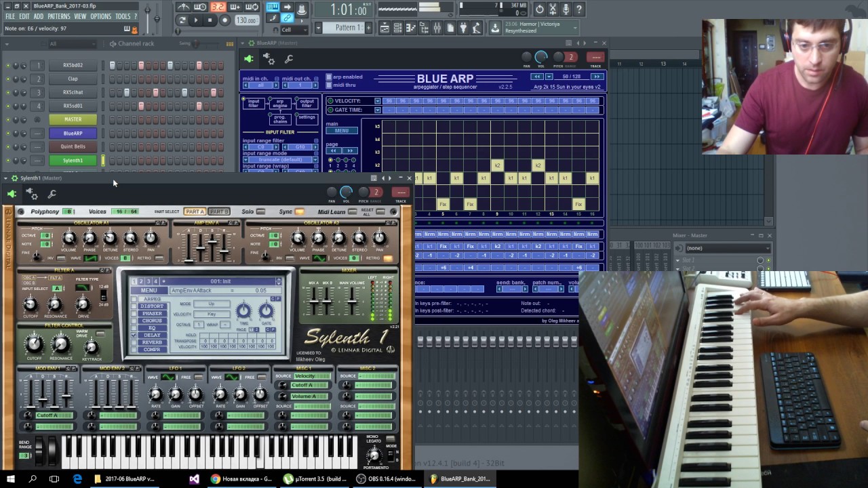Go to previous BlueARP preset with back arrows

coord(536,77)
